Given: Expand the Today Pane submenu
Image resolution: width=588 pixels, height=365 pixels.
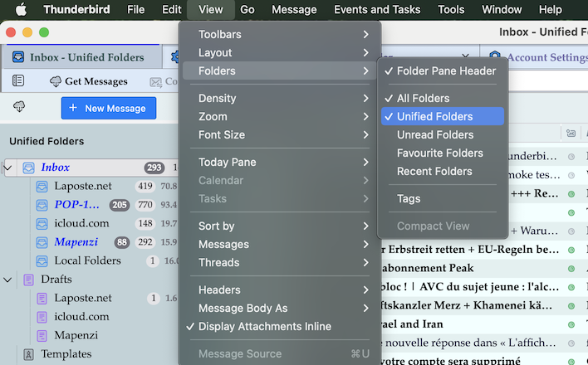Looking at the screenshot, I should click(280, 162).
